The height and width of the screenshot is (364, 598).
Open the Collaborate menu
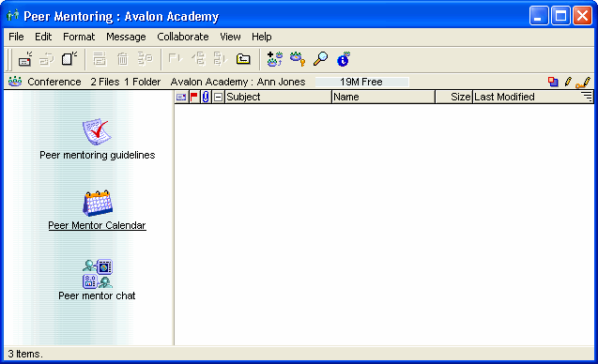[183, 37]
